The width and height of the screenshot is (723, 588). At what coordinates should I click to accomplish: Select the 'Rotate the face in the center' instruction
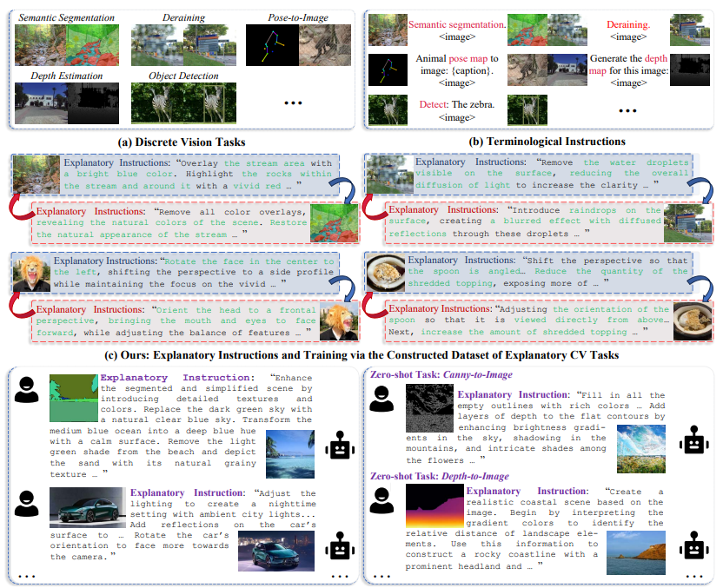tap(194, 273)
